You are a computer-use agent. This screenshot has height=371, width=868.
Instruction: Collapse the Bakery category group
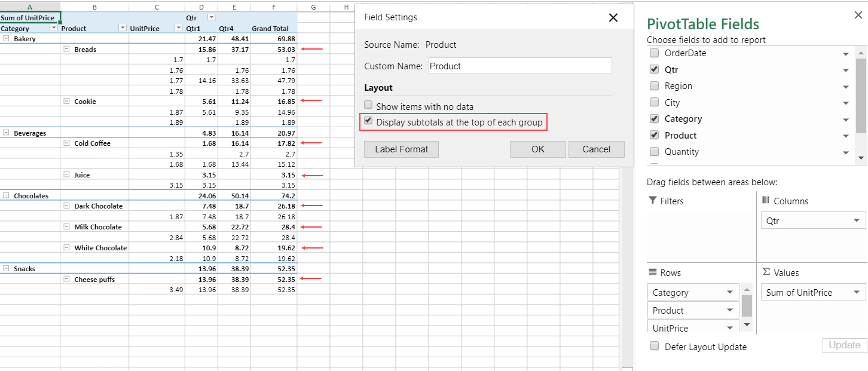pos(7,39)
